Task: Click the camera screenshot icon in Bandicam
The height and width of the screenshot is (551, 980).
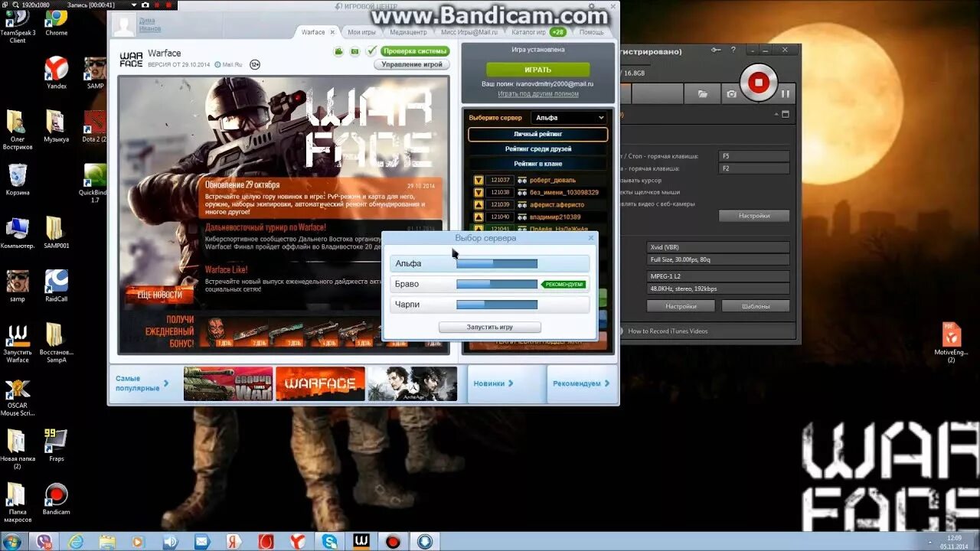Action: (730, 93)
